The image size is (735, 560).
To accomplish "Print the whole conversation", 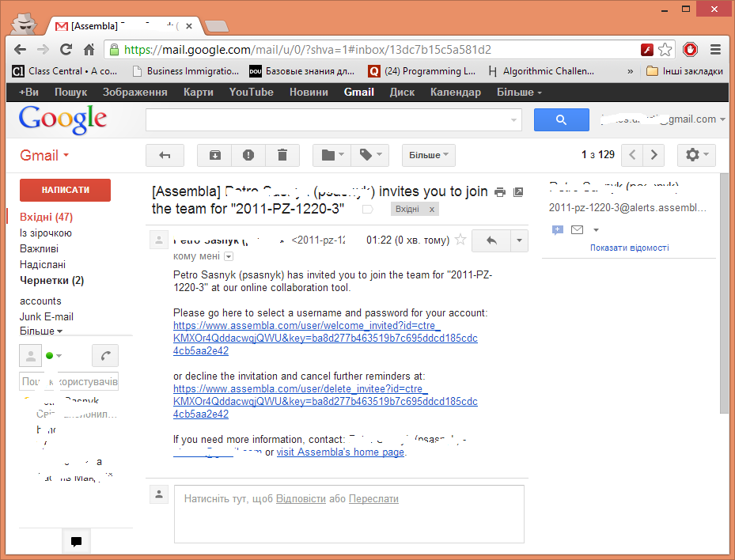I will (x=500, y=192).
